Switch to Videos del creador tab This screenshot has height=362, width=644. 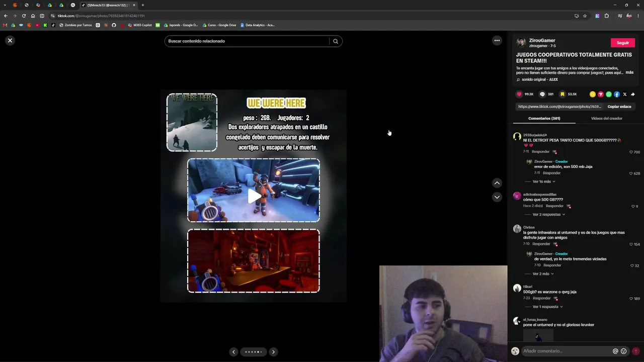click(x=607, y=119)
